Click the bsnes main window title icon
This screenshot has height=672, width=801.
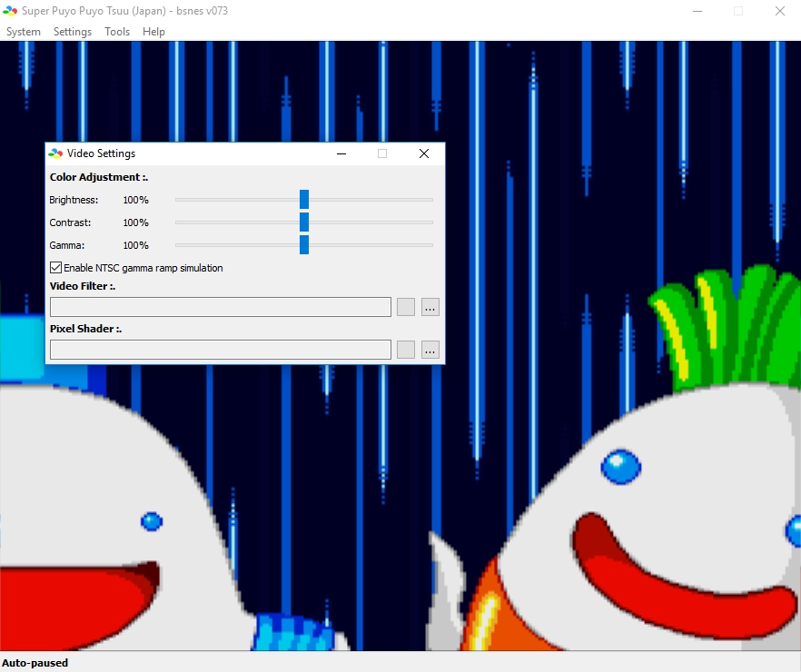coord(10,11)
